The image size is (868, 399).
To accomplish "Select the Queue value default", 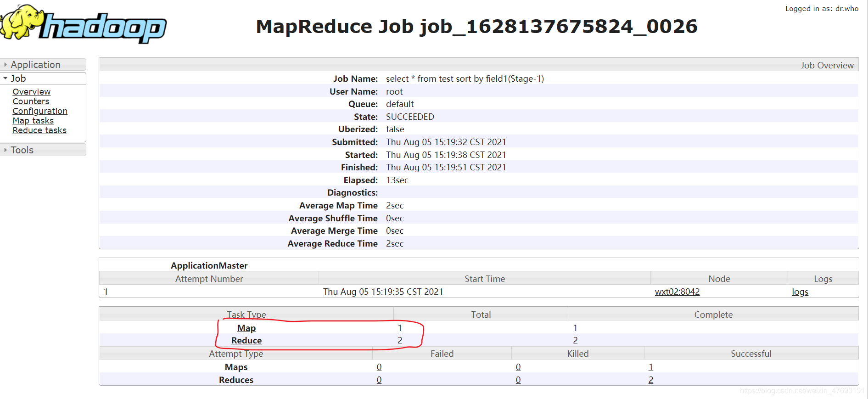I will tap(400, 104).
